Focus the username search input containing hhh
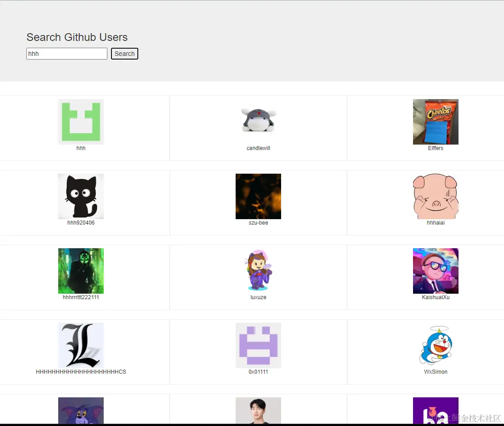 coord(67,54)
